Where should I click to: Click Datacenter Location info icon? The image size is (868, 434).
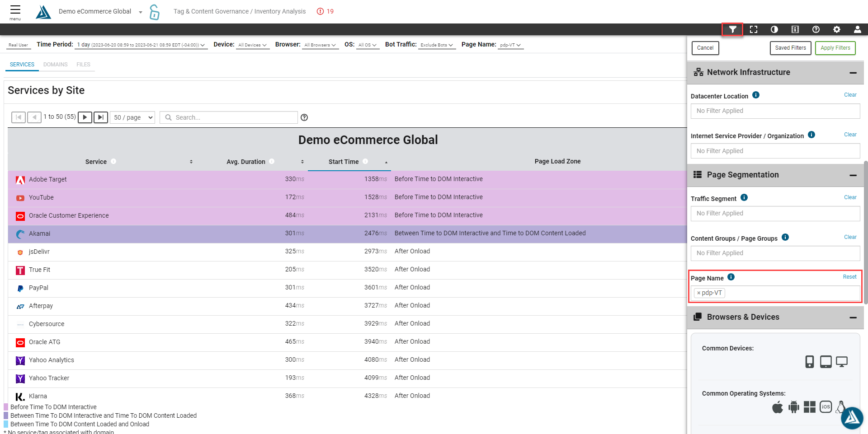pos(756,95)
